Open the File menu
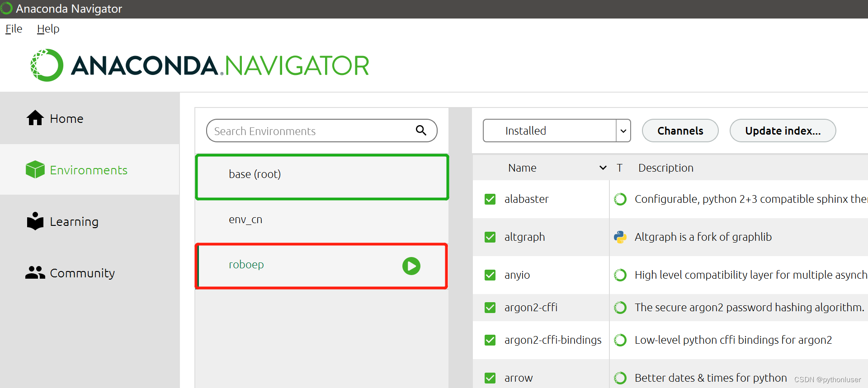 [x=14, y=29]
